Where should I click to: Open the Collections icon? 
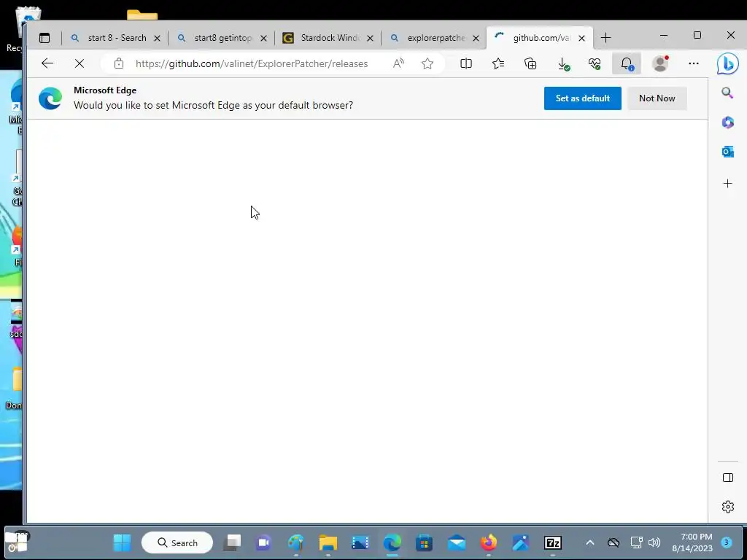[x=530, y=63]
